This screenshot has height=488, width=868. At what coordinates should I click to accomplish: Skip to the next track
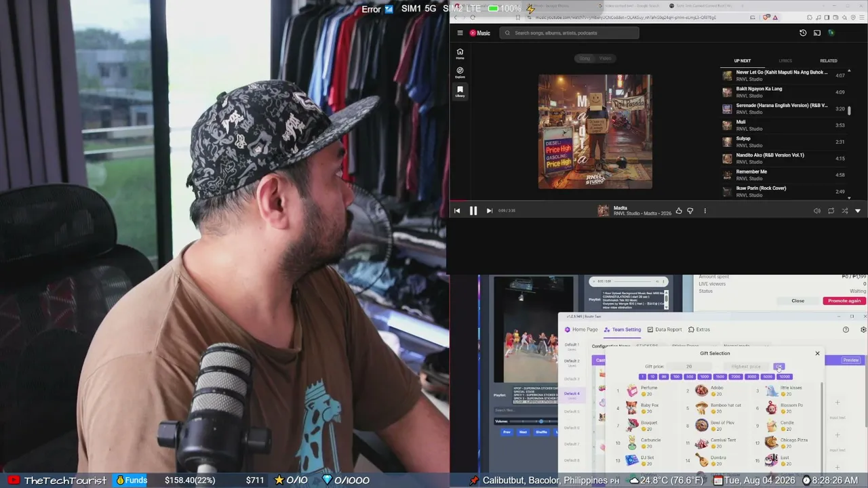[489, 211]
